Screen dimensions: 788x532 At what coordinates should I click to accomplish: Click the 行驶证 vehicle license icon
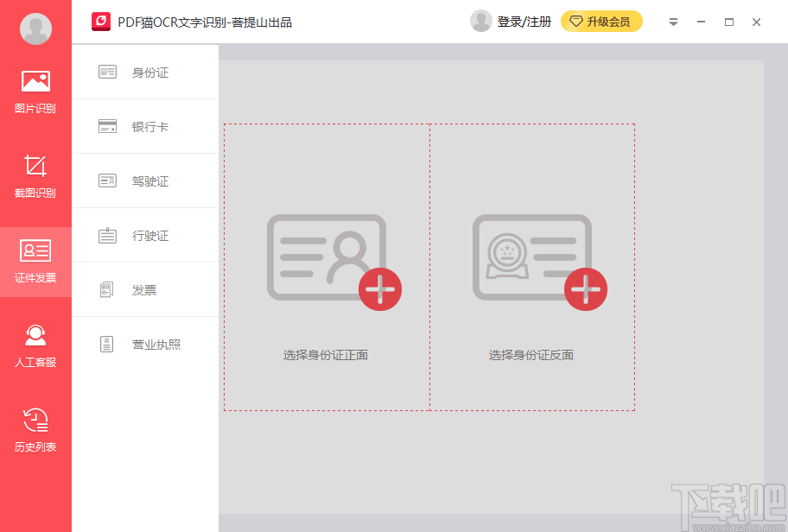click(107, 235)
